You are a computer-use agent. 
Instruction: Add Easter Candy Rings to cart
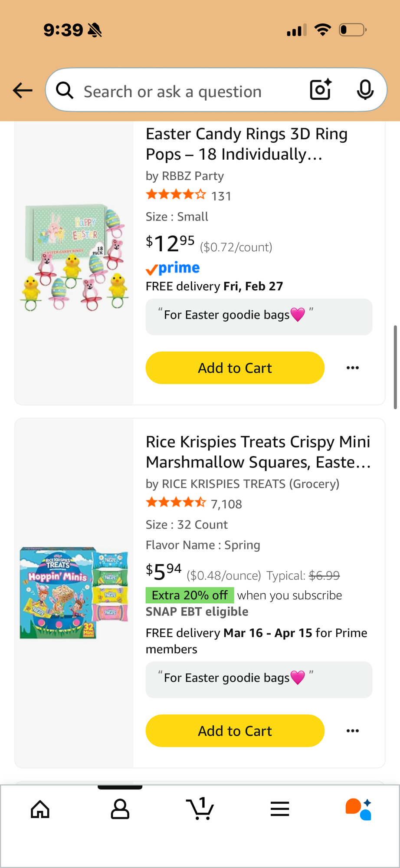click(235, 368)
